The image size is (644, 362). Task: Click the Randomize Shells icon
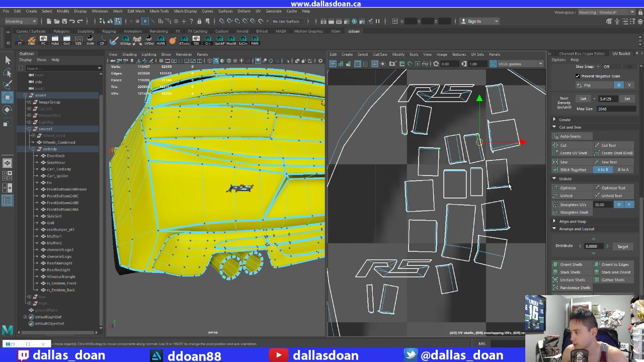pos(555,288)
